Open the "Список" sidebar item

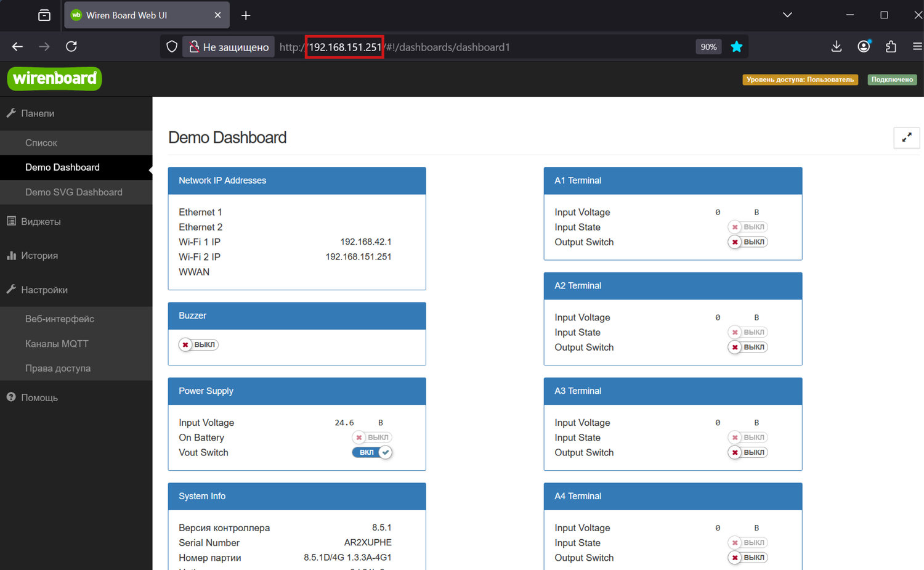[x=76, y=143]
